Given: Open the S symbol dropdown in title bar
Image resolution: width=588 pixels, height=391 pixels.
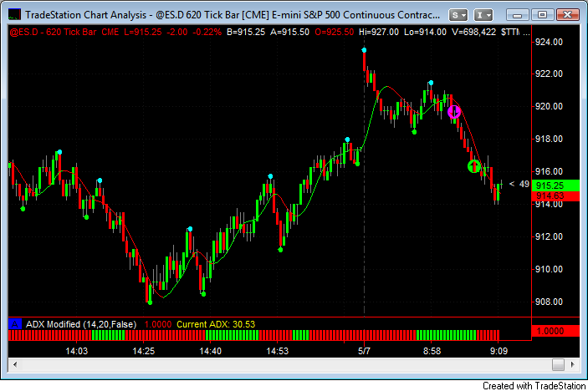Looking at the screenshot, I should pyautogui.click(x=458, y=15).
